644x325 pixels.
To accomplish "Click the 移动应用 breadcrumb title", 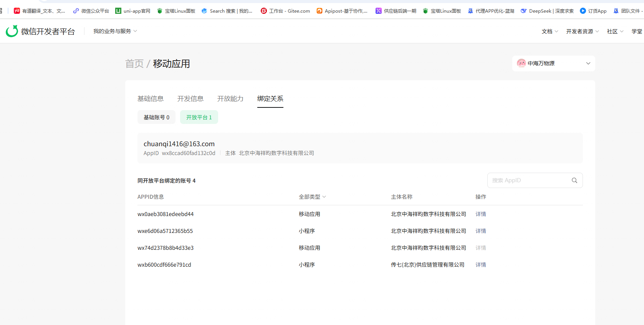I will click(172, 64).
